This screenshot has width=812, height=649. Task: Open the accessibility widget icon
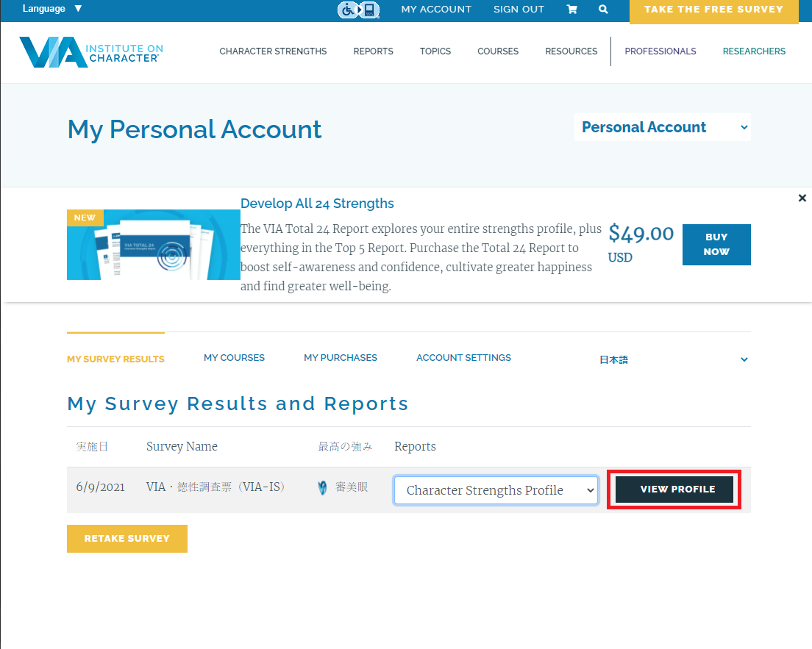point(358,10)
